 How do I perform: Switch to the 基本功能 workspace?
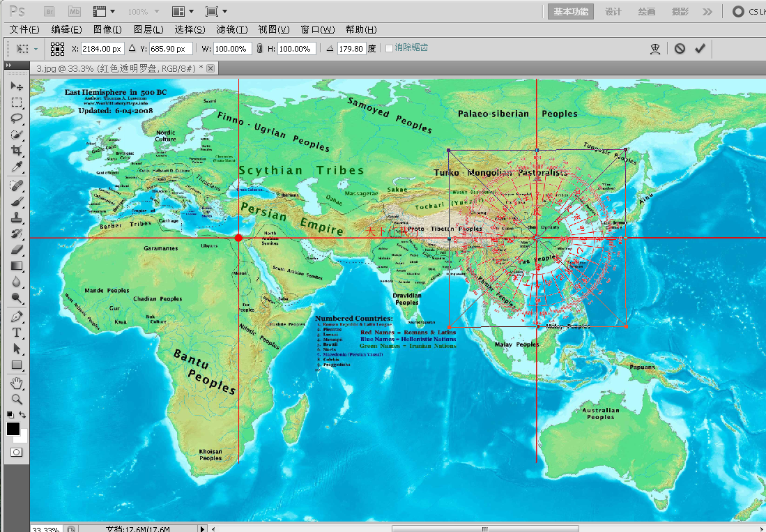coord(571,12)
